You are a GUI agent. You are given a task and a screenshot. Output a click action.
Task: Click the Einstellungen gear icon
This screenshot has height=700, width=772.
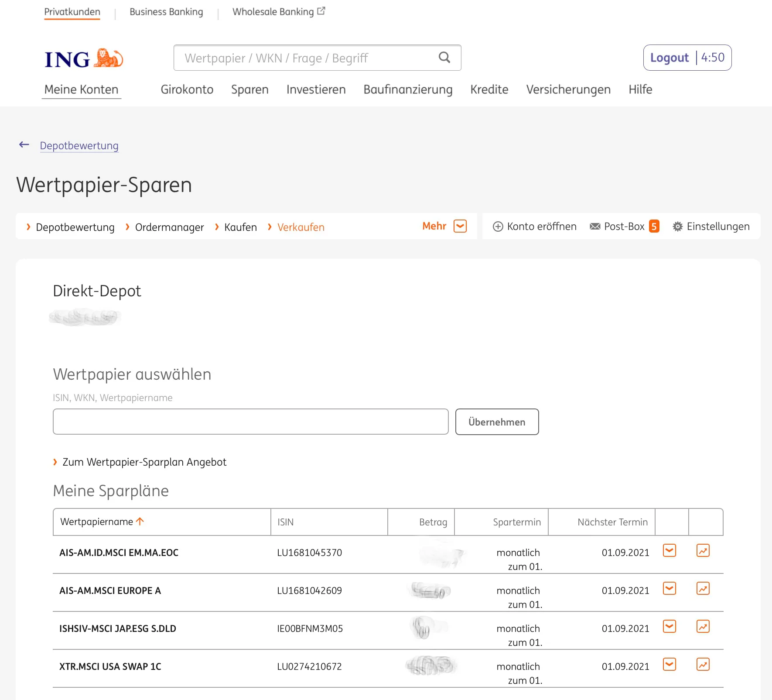pos(677,226)
